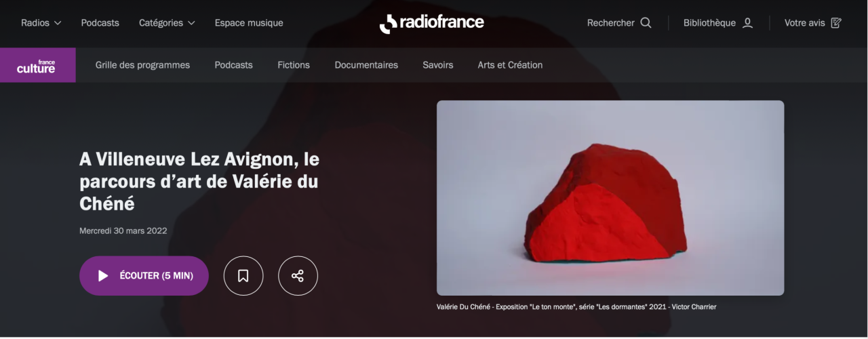Open Podcasts in the top navigation
This screenshot has width=868, height=339.
(x=100, y=23)
